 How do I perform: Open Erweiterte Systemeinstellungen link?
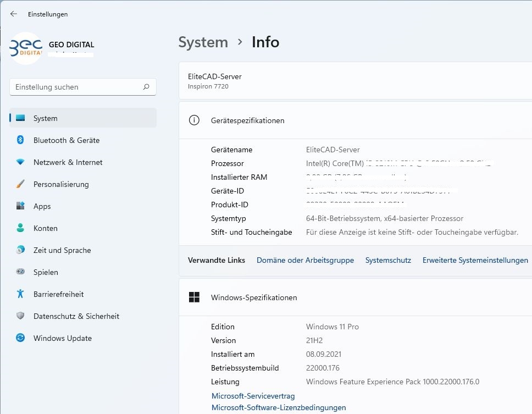point(475,261)
